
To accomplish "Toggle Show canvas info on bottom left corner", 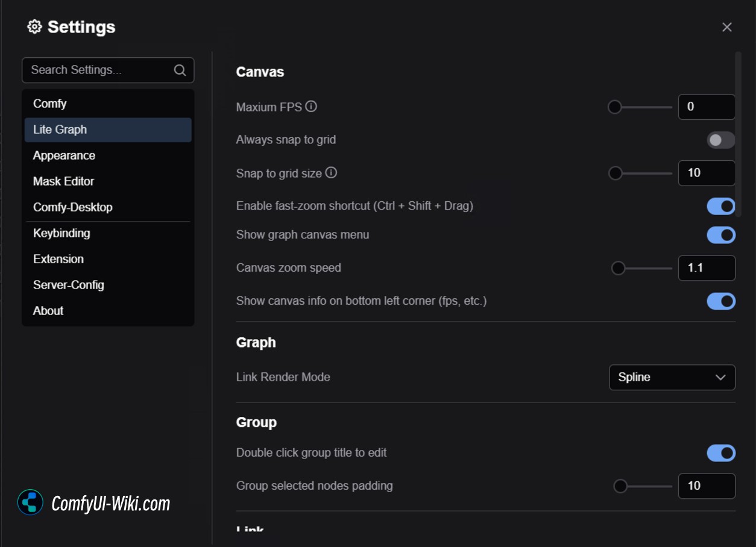I will pos(721,301).
